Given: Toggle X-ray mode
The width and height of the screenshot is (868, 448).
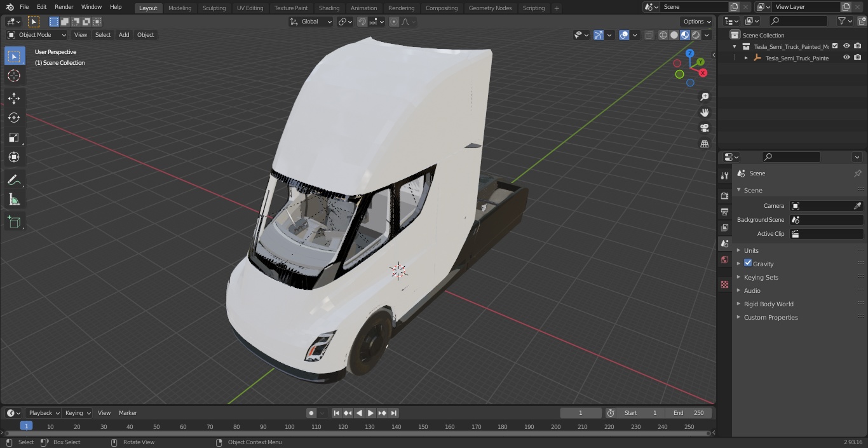Looking at the screenshot, I should pos(649,35).
